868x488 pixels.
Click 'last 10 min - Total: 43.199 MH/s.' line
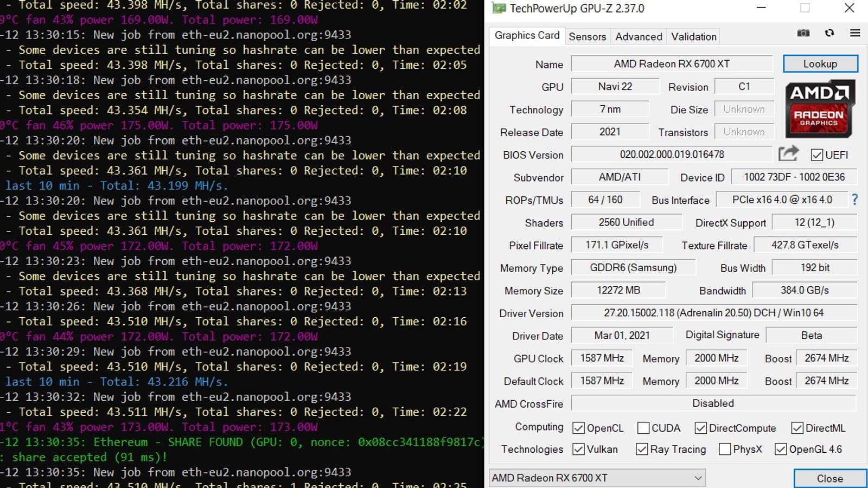pos(116,185)
